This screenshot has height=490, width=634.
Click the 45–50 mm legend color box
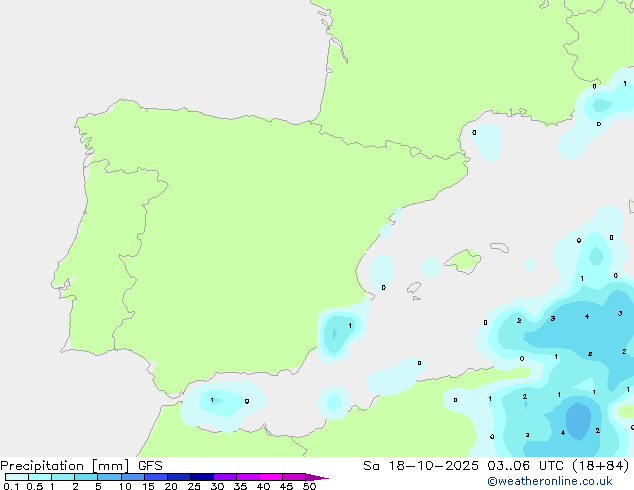294,477
